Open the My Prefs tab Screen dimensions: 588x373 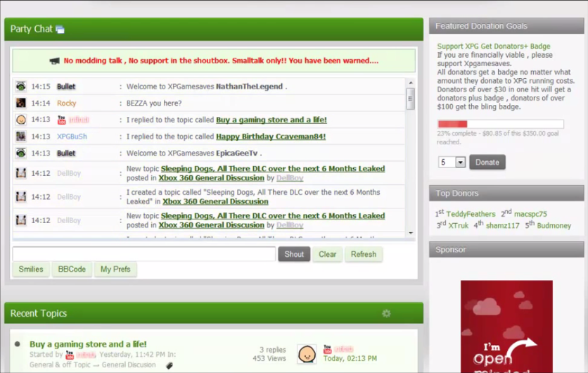tap(115, 270)
